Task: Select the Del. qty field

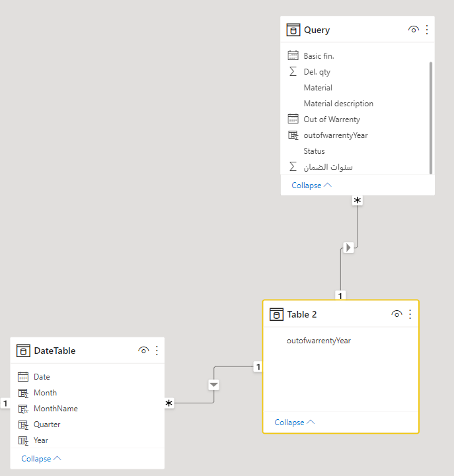Action: (x=317, y=72)
